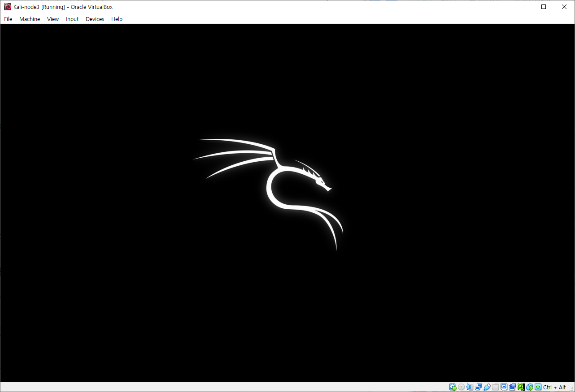Viewport: 575px width, 392px height.
Task: Click the USB devices status icon
Action: point(487,387)
